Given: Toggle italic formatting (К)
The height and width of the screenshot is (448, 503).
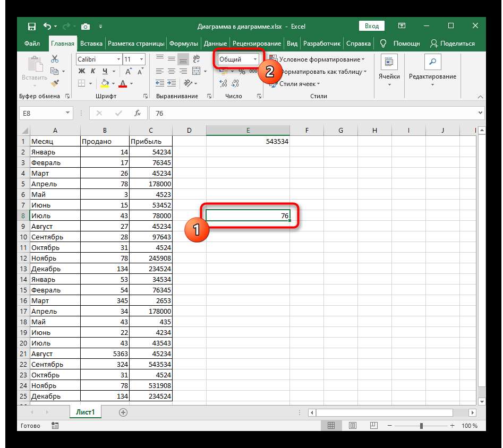Looking at the screenshot, I should (x=93, y=71).
